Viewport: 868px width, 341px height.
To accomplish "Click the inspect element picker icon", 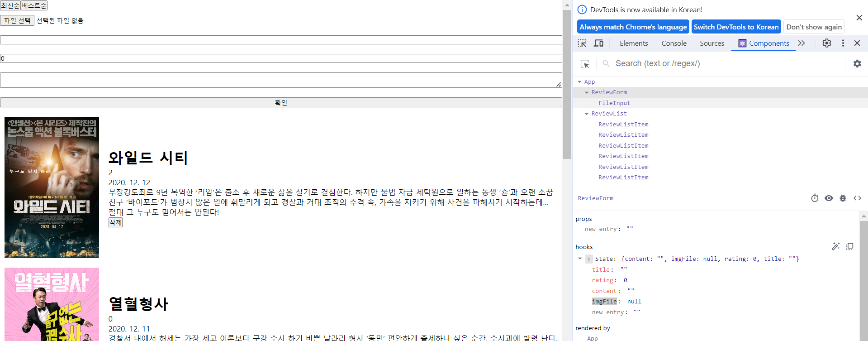I will (x=582, y=43).
